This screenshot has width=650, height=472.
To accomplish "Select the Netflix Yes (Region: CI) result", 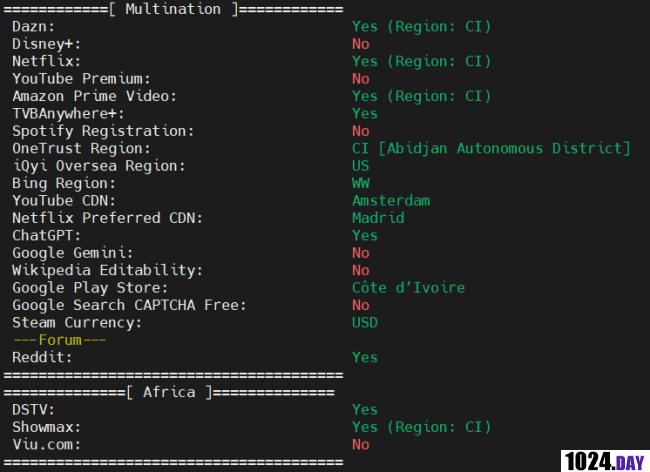I will (422, 61).
